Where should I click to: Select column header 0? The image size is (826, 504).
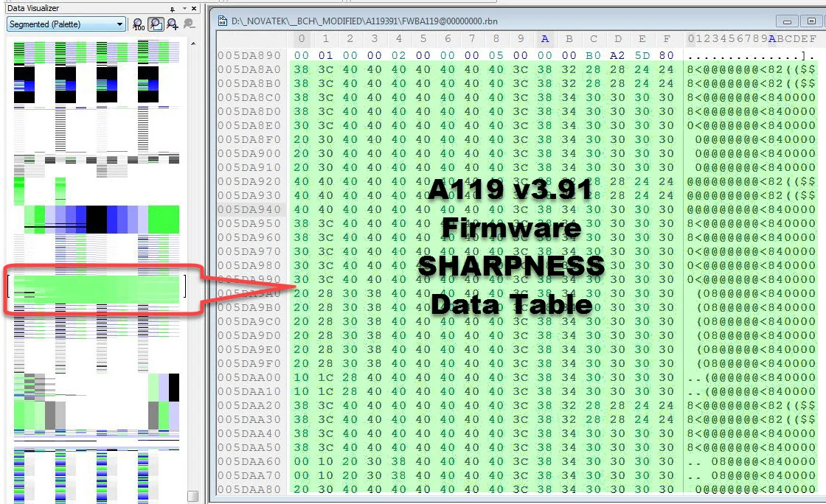coord(302,39)
